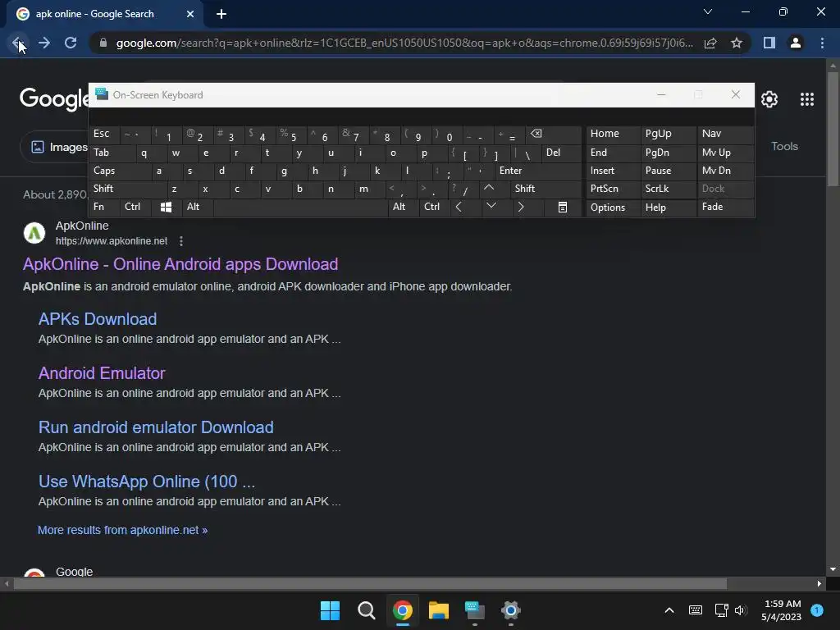Screen dimensions: 840x630
Task: Open the tab search chevron in title bar
Action: point(708,11)
